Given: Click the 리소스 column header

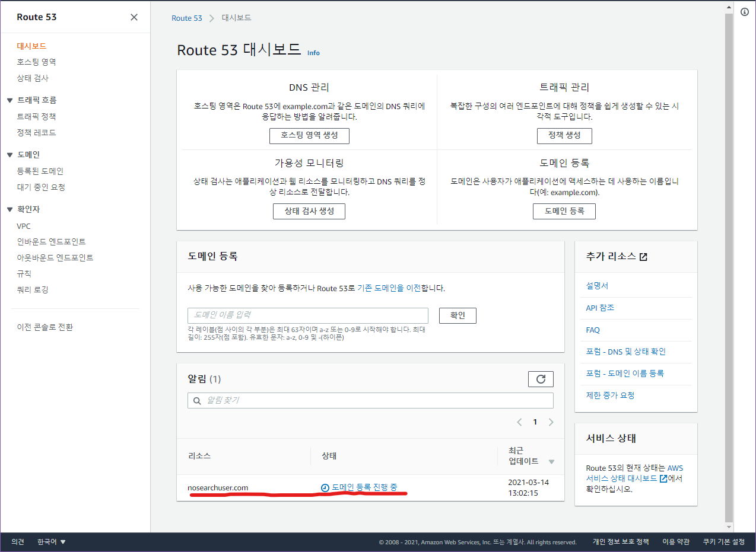Looking at the screenshot, I should click(199, 456).
